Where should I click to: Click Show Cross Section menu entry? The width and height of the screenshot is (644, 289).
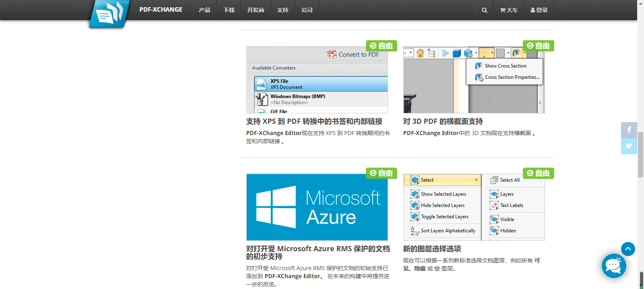click(x=505, y=66)
